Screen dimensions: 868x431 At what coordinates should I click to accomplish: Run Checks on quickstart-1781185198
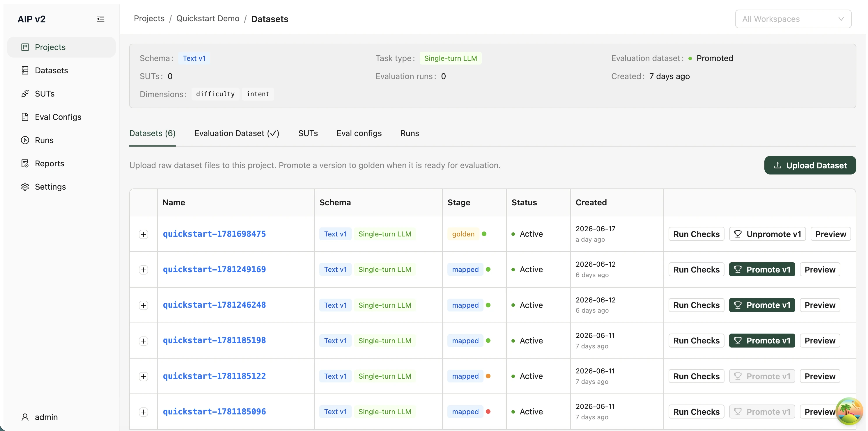696,341
